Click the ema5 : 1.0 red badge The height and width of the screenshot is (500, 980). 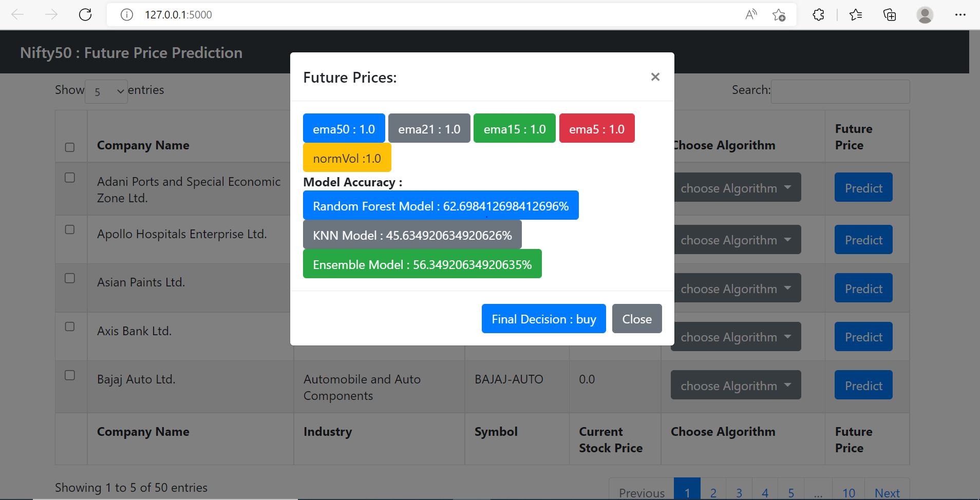(597, 128)
